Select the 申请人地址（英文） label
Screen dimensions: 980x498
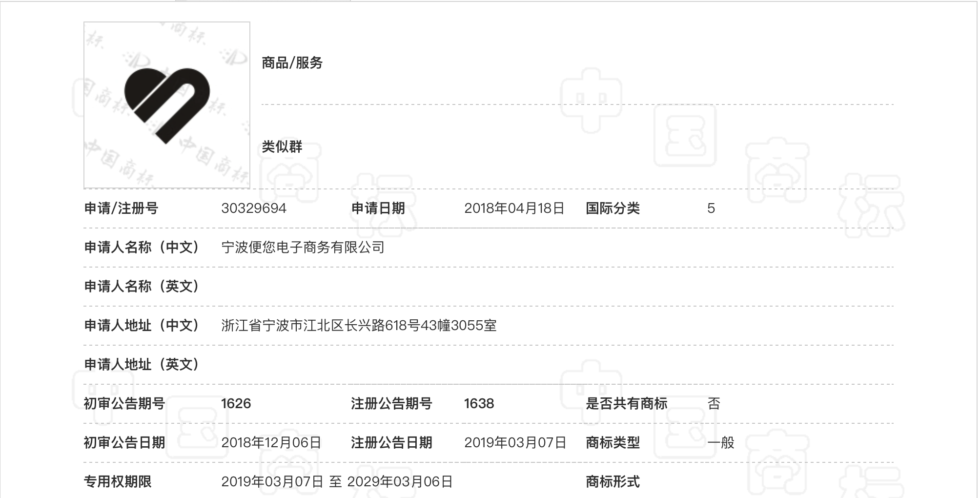pos(142,365)
